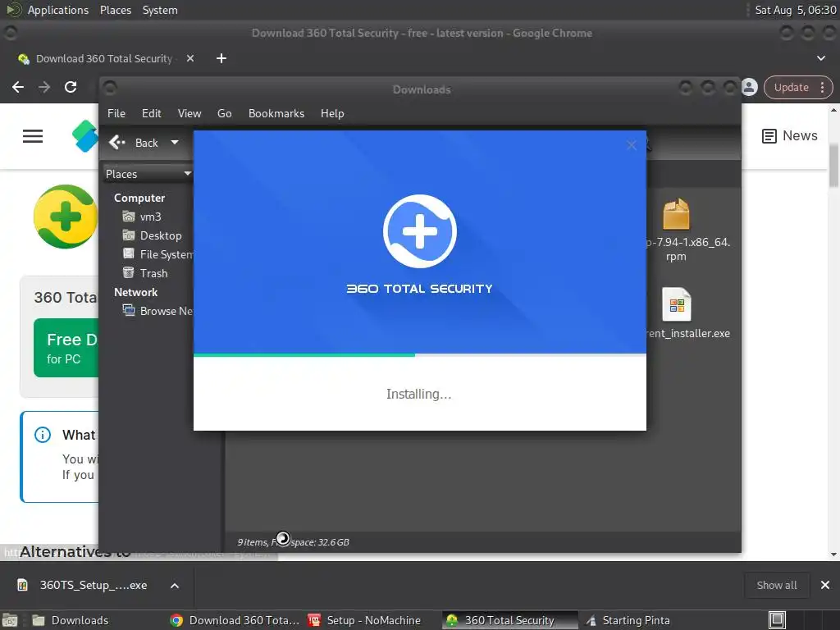
Task: Go forward in Chrome browser
Action: pyautogui.click(x=44, y=87)
